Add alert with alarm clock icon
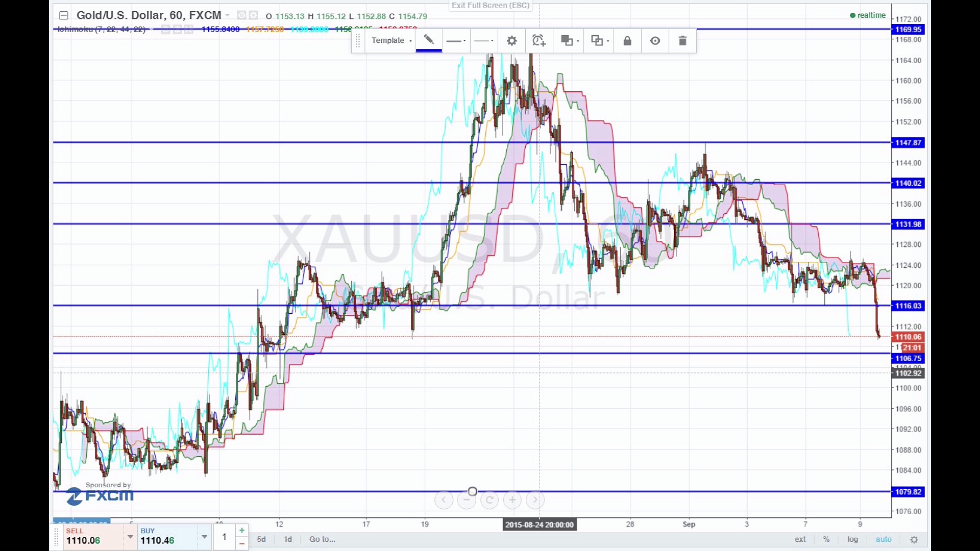Screen dimensions: 980x551 pyautogui.click(x=539, y=41)
